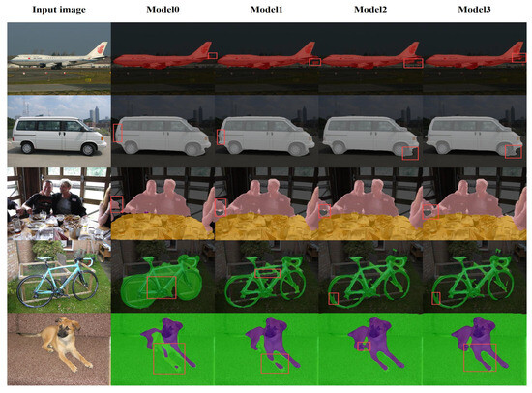Click the red box on Model0 van rear
The image size is (532, 393).
click(x=118, y=133)
